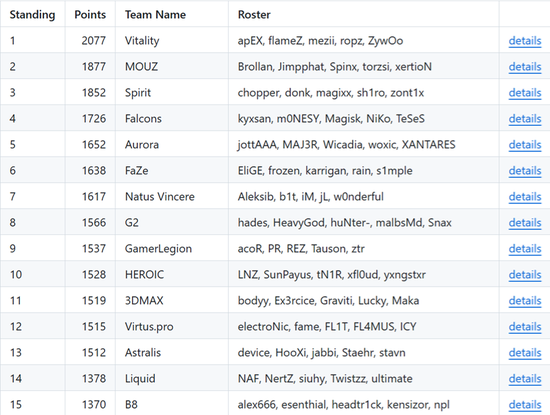Select the Natus Vincere team name cell

pos(172,196)
